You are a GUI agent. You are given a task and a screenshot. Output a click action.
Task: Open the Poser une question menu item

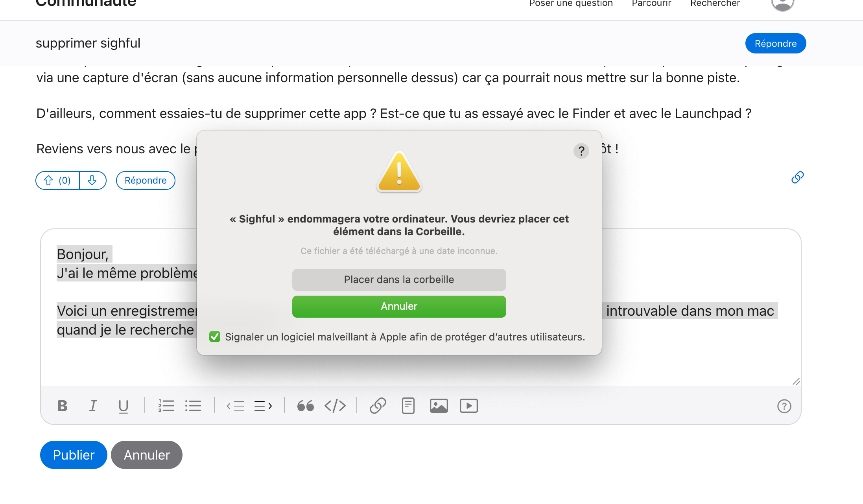click(x=571, y=4)
